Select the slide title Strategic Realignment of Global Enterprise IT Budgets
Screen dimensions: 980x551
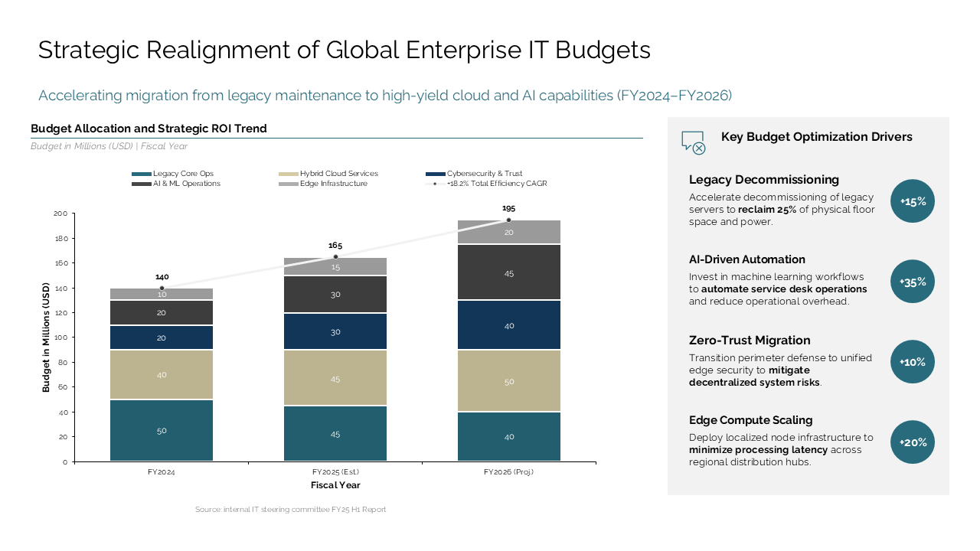[345, 50]
